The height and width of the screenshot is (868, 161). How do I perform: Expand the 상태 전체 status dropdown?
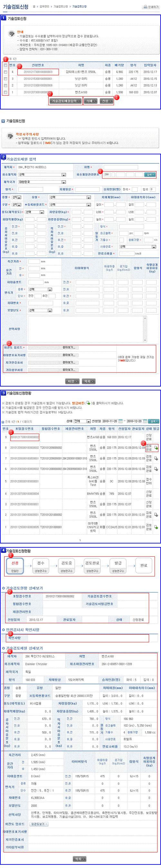pos(82,421)
